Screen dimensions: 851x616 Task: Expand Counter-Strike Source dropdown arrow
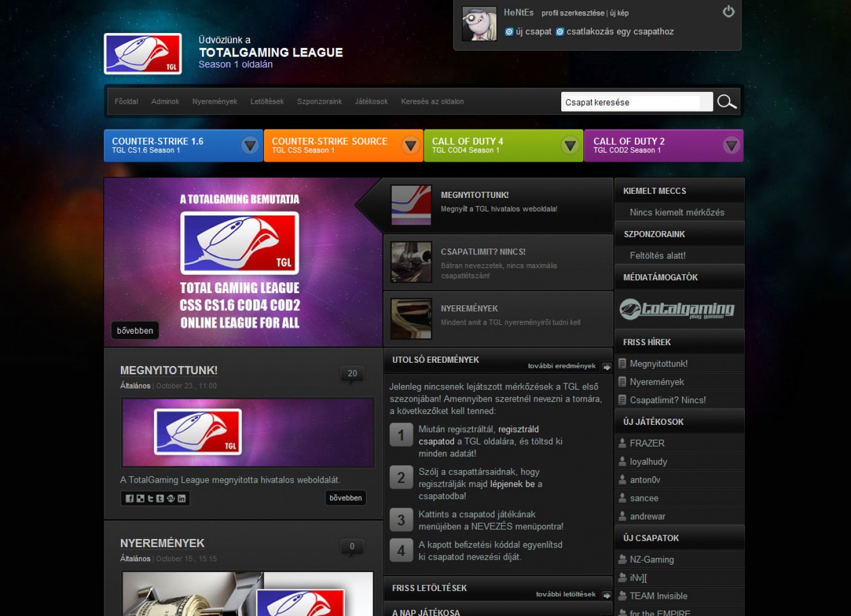coord(410,145)
